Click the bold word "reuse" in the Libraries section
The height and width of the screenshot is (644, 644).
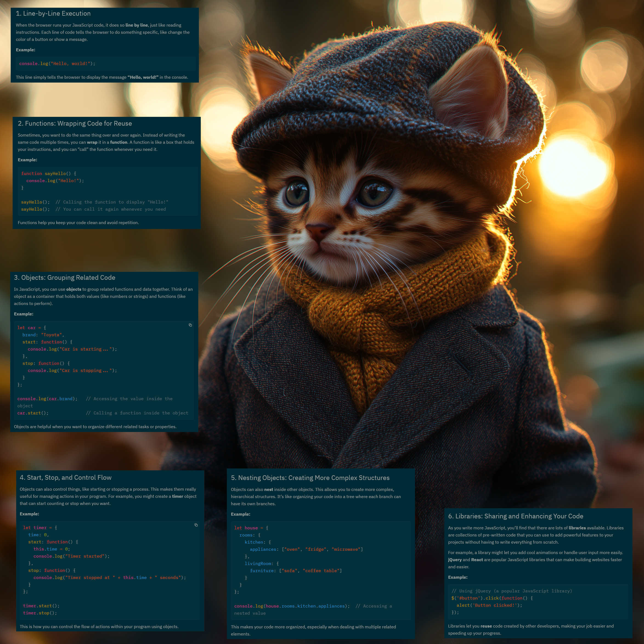(x=486, y=626)
